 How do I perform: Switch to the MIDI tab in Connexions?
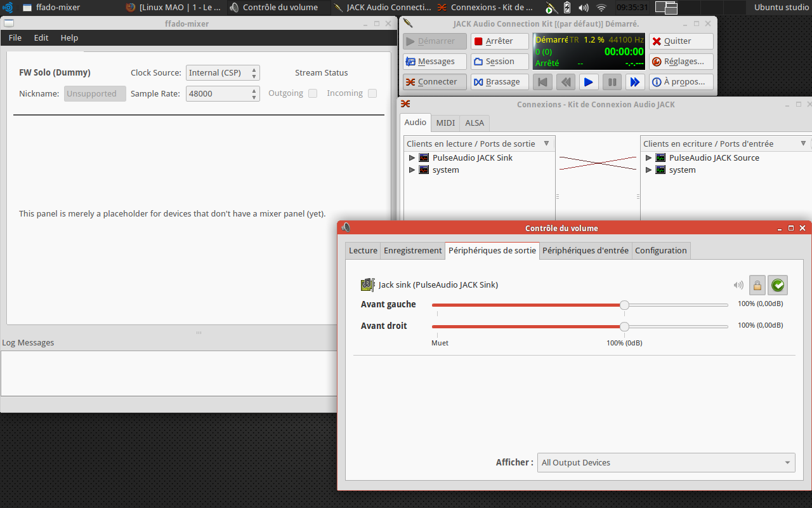pyautogui.click(x=446, y=123)
